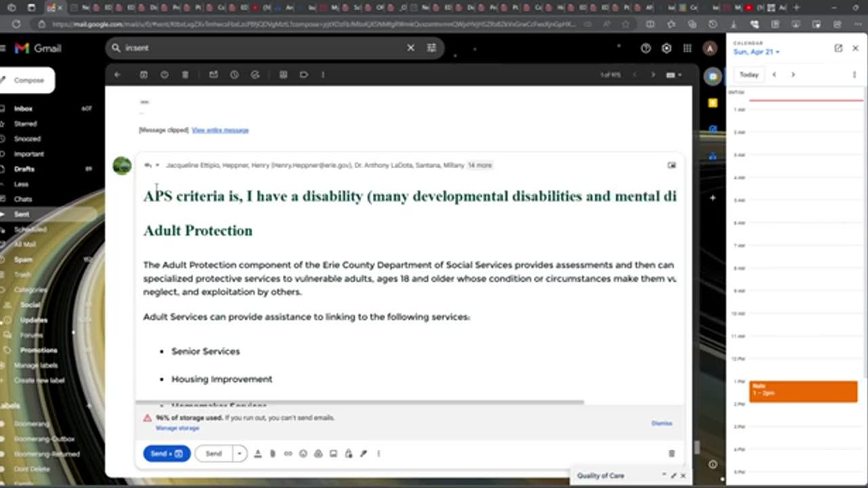Click the outlined Send button
Viewport: 868px width, 488px height.
(x=214, y=453)
